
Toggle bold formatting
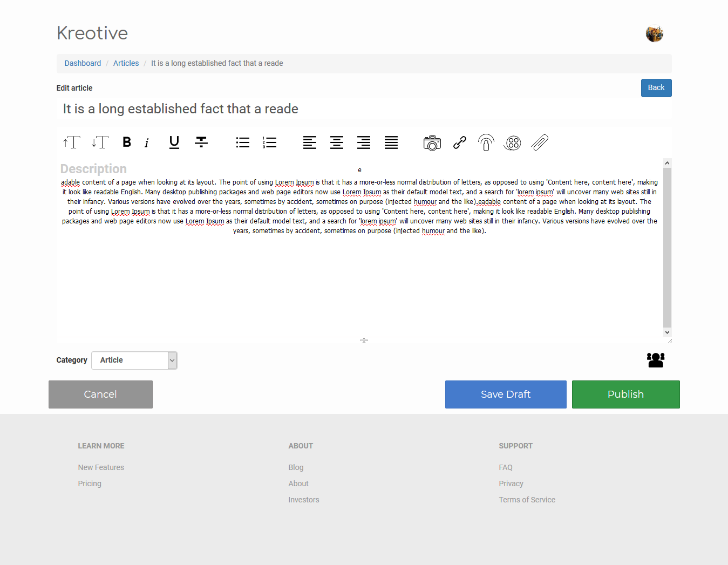[x=127, y=142]
